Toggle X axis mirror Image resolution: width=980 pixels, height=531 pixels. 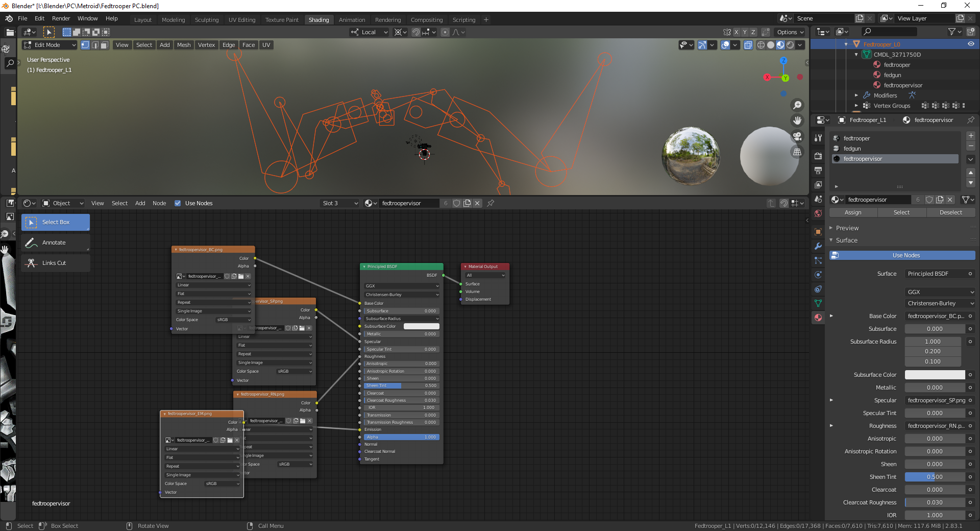tap(737, 32)
